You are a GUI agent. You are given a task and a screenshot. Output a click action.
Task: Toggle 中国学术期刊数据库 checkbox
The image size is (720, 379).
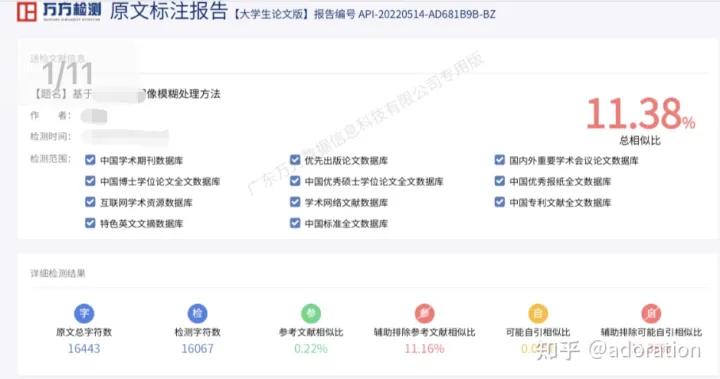(x=90, y=160)
